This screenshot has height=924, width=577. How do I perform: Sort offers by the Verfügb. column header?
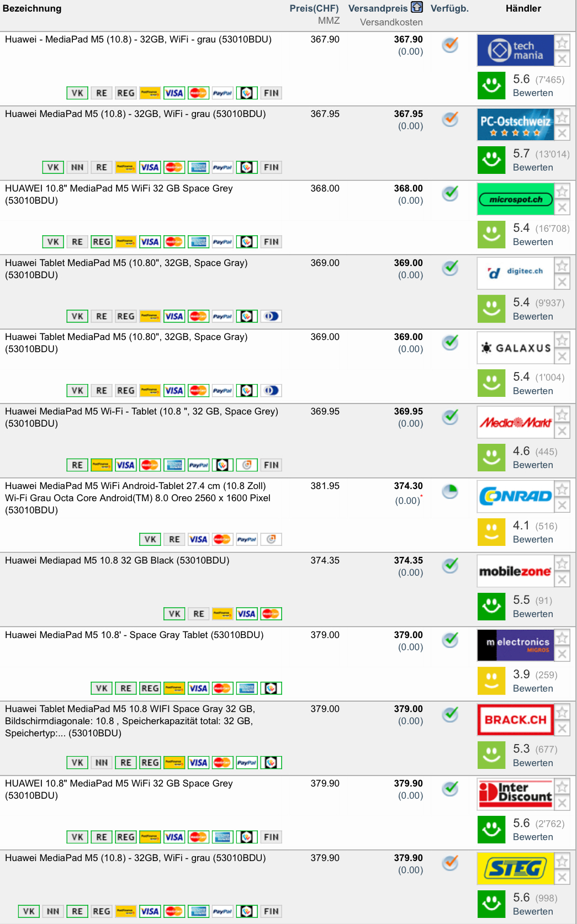click(449, 8)
